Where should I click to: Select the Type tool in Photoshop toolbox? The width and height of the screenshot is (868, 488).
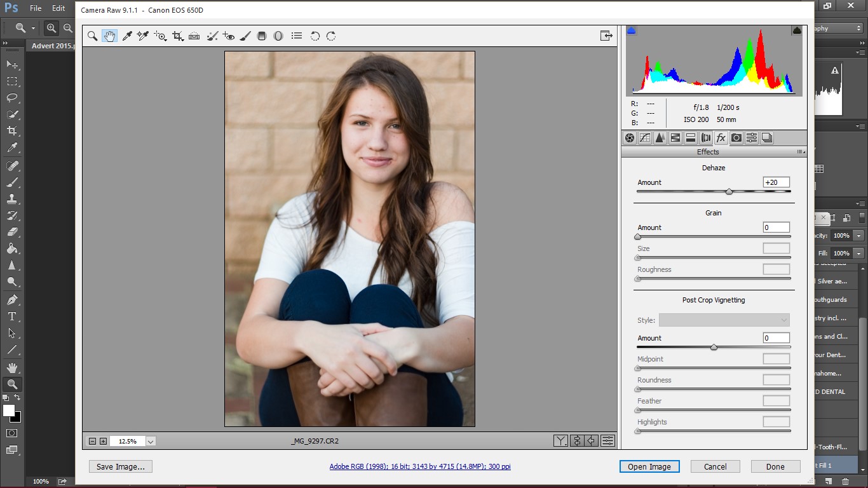(x=12, y=316)
